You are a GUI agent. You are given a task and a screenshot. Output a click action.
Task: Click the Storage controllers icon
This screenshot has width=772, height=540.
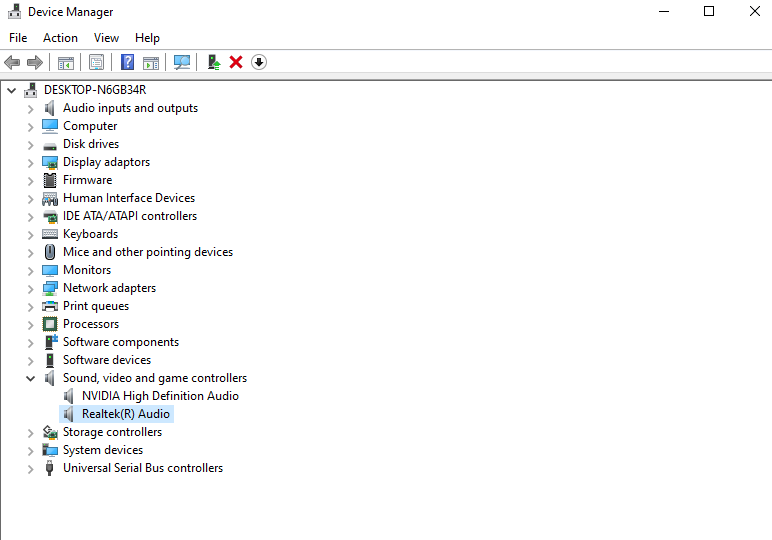pos(50,432)
